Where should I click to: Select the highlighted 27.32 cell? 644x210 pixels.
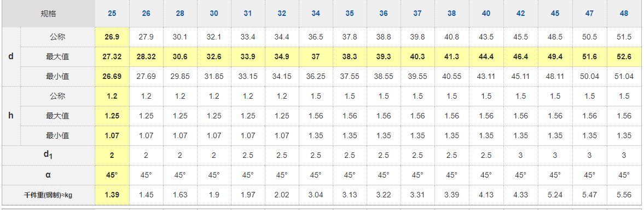tap(112, 57)
